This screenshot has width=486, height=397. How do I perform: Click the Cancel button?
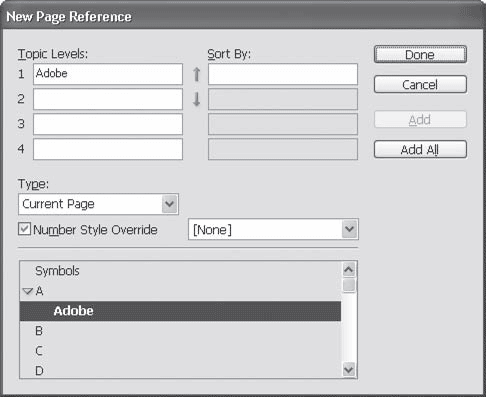click(420, 84)
